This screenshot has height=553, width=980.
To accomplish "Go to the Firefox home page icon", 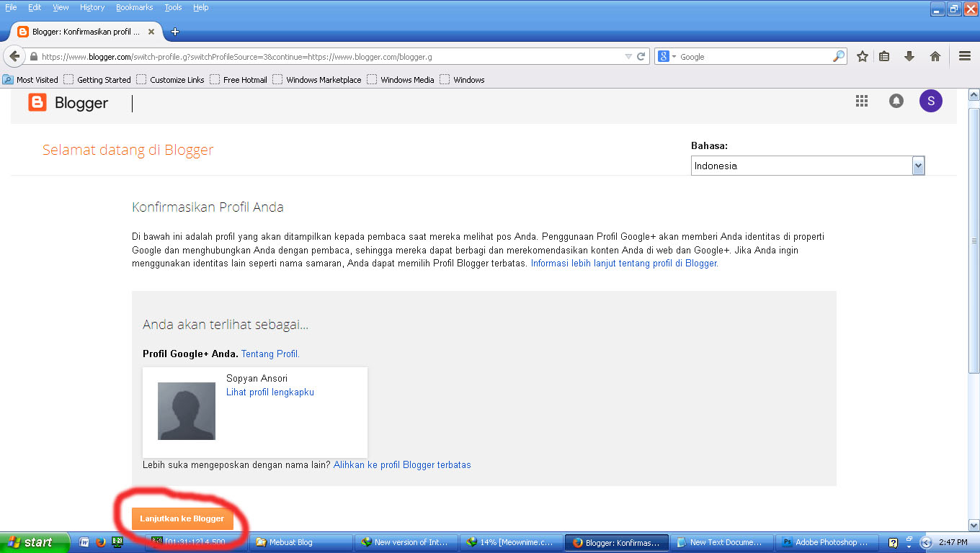I will tap(935, 56).
